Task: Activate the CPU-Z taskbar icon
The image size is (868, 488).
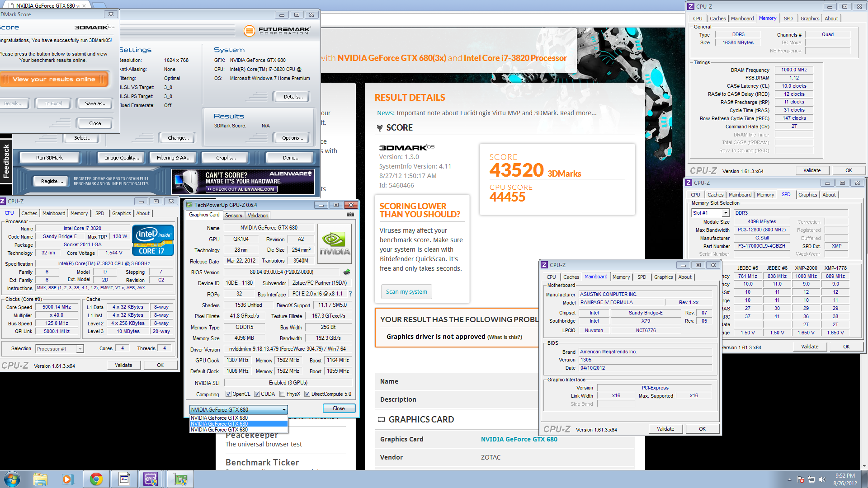Action: pos(151,479)
